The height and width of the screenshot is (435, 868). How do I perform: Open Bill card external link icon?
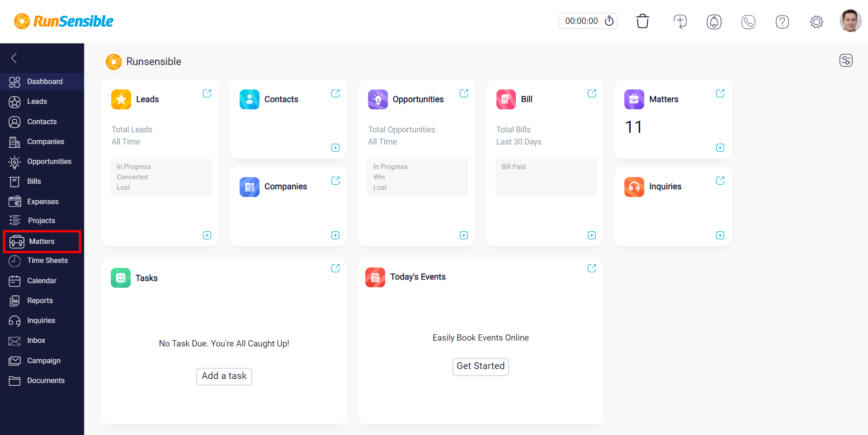tap(592, 94)
